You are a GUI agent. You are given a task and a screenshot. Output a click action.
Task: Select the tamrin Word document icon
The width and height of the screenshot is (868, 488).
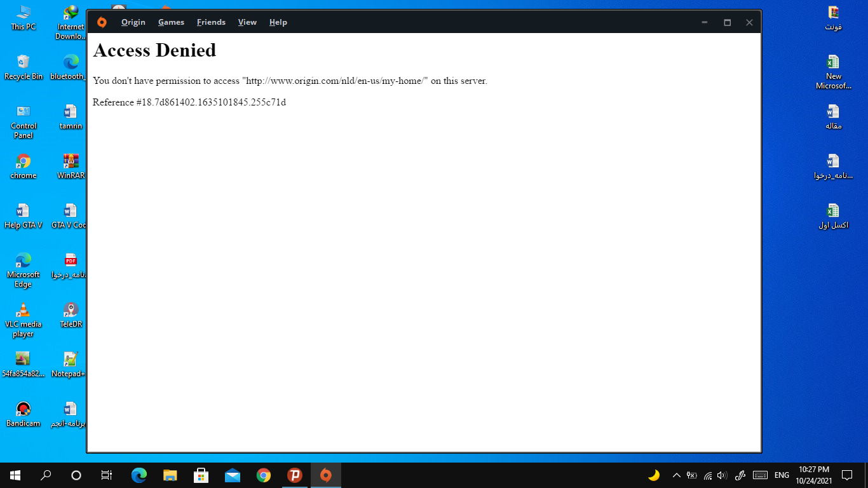click(71, 116)
